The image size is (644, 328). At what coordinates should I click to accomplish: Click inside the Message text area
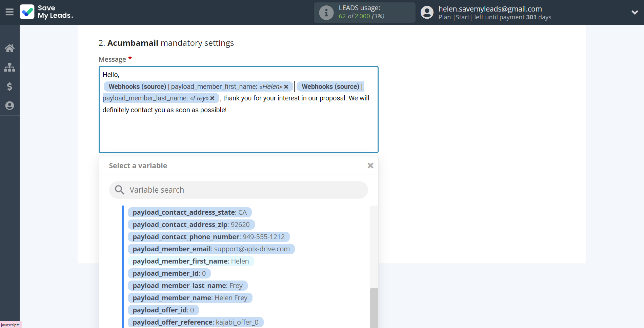point(239,110)
